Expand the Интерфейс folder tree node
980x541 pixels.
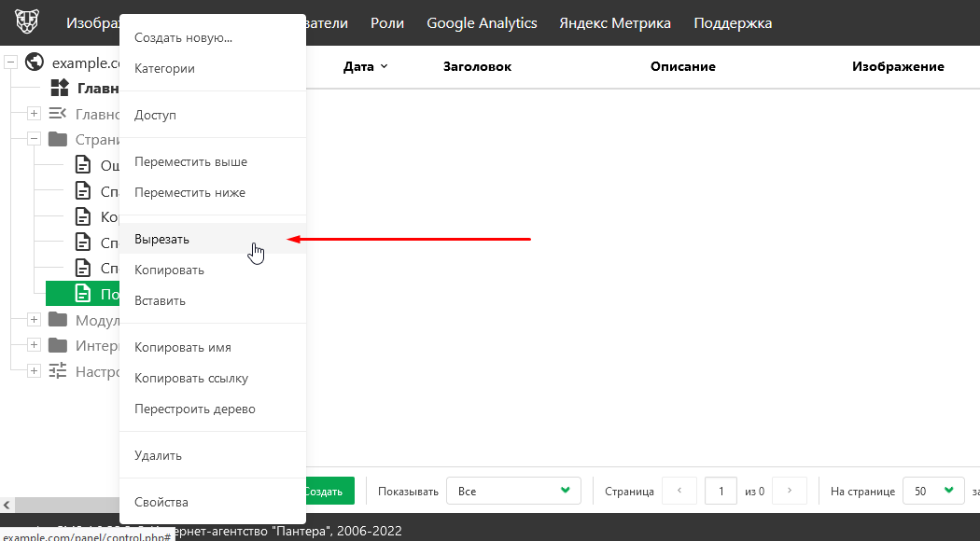coord(34,345)
